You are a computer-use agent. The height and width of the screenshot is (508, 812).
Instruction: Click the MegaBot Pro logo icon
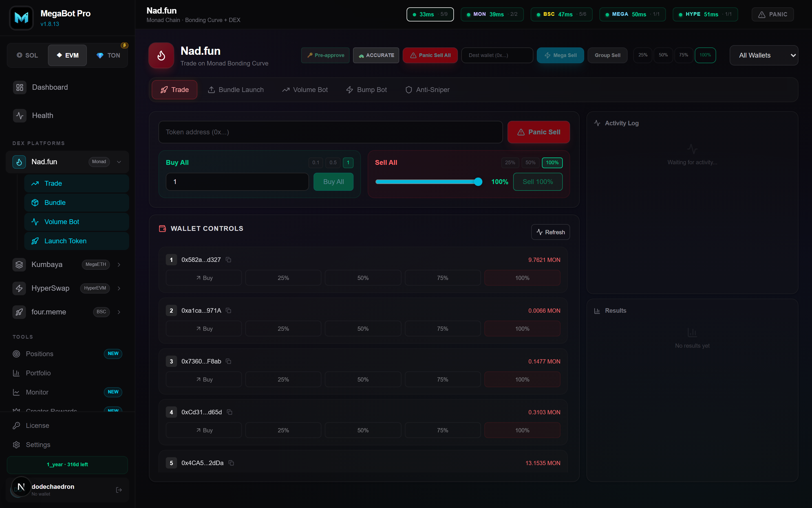click(21, 18)
